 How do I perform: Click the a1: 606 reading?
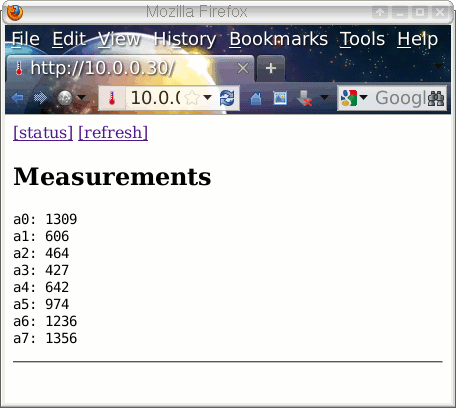41,236
